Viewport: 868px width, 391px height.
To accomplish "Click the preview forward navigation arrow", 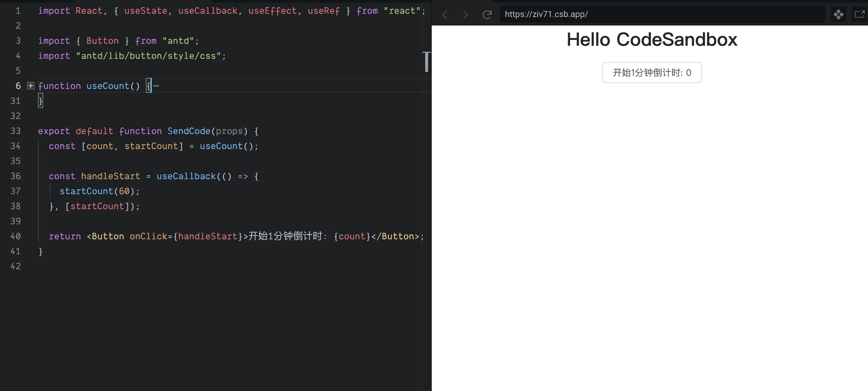I will tap(465, 14).
